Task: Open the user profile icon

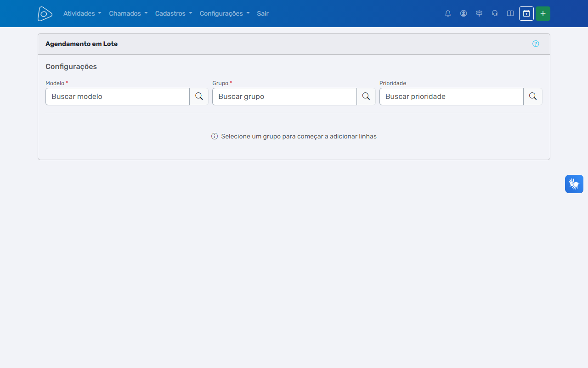Action: pyautogui.click(x=464, y=14)
